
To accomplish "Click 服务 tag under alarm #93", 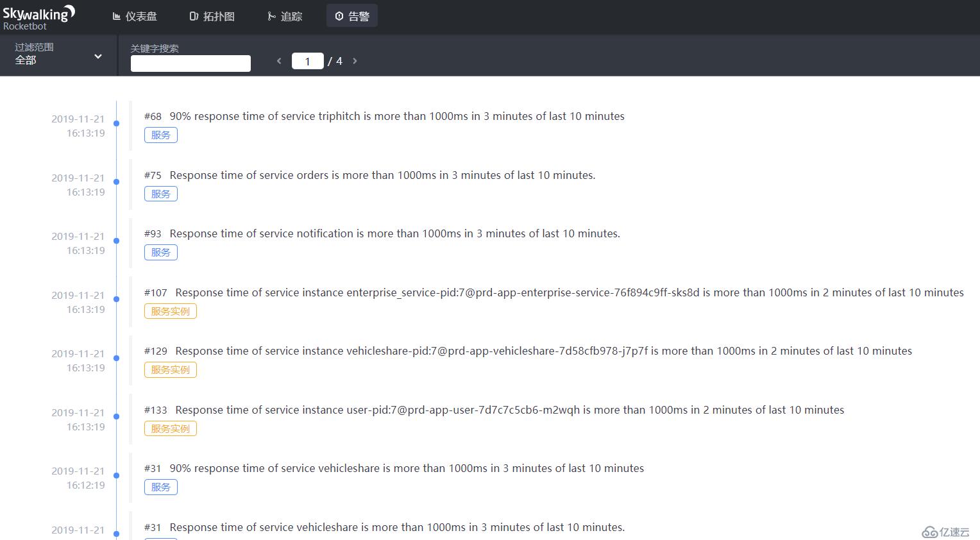I will pyautogui.click(x=161, y=253).
